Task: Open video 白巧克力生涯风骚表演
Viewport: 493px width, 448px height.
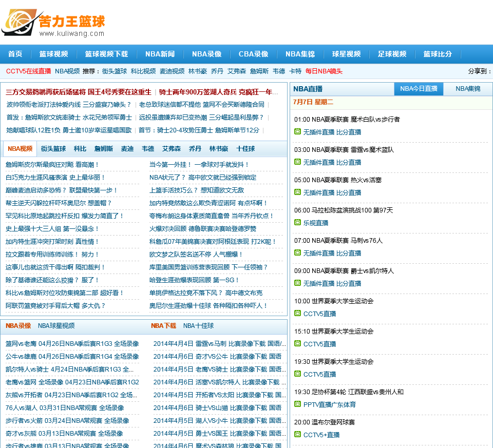Action: [55, 178]
